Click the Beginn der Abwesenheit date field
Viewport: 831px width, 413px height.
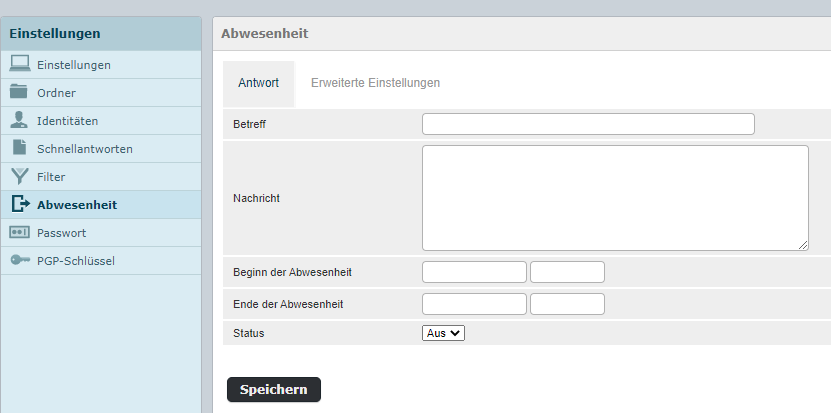(x=474, y=272)
